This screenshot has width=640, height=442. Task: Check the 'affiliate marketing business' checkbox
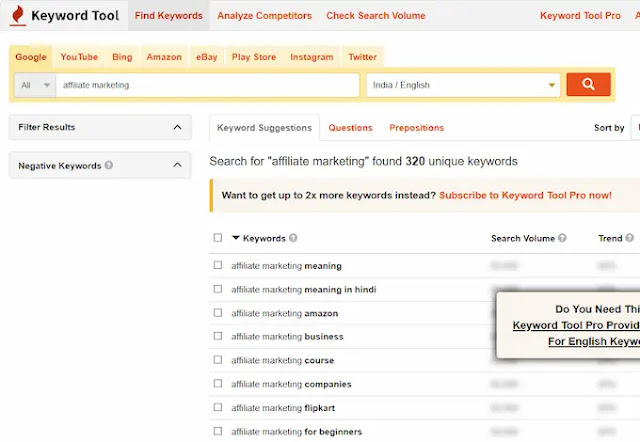coord(218,336)
